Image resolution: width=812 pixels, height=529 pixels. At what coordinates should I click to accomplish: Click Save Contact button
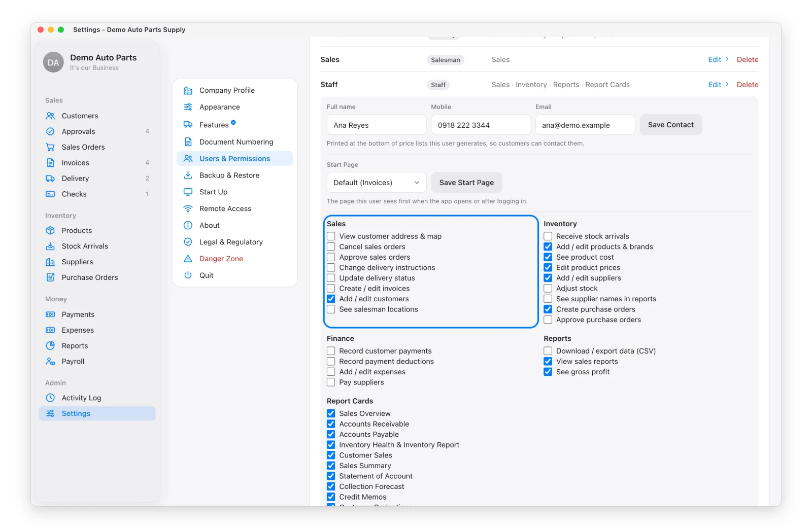(671, 125)
